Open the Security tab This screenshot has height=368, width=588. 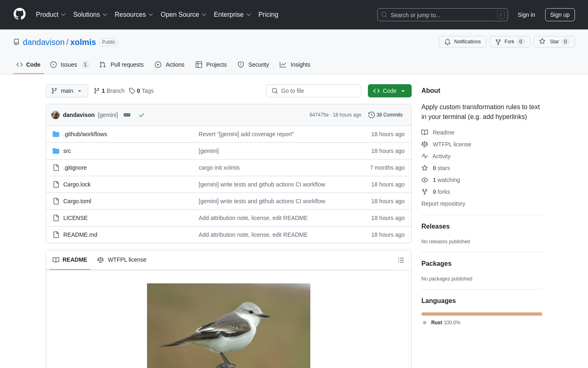pyautogui.click(x=253, y=65)
